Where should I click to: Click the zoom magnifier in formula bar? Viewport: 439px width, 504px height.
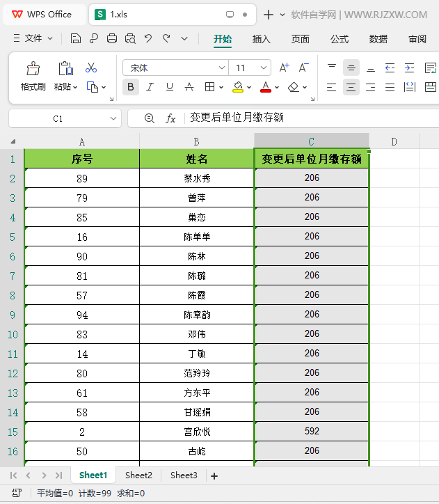[x=149, y=118]
